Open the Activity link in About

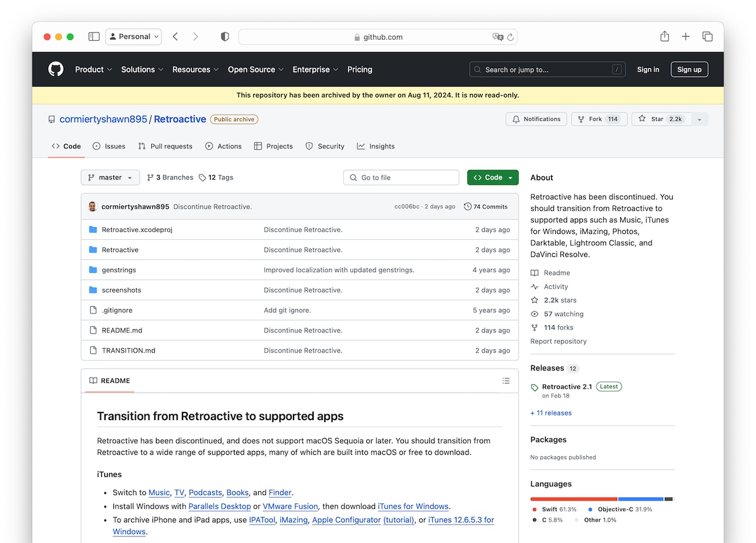556,287
